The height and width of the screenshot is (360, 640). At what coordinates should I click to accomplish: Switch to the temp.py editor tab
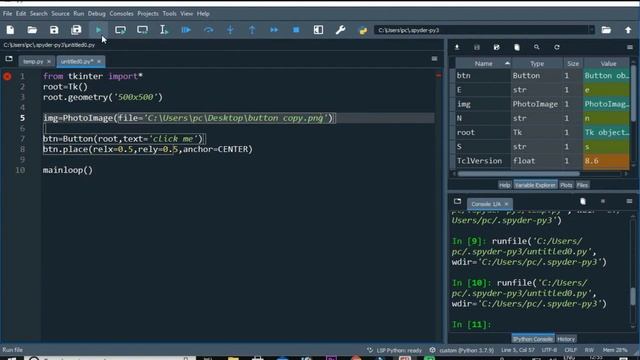[x=33, y=61]
